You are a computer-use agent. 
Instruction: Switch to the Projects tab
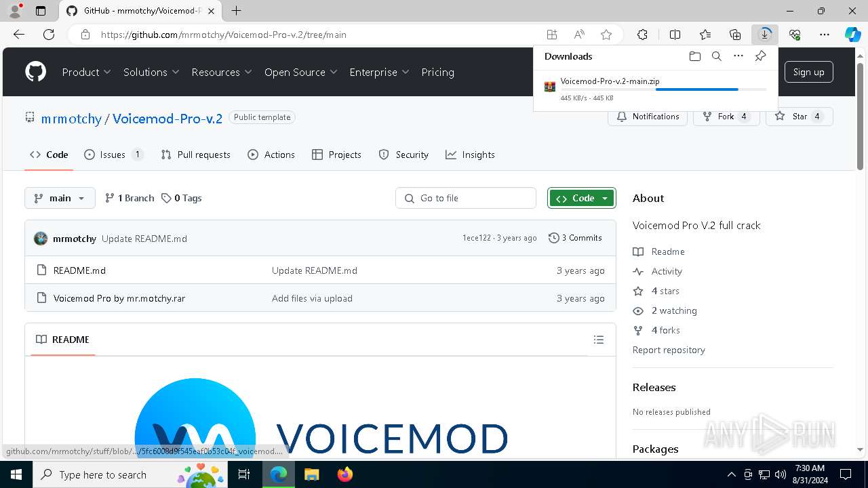(x=336, y=155)
